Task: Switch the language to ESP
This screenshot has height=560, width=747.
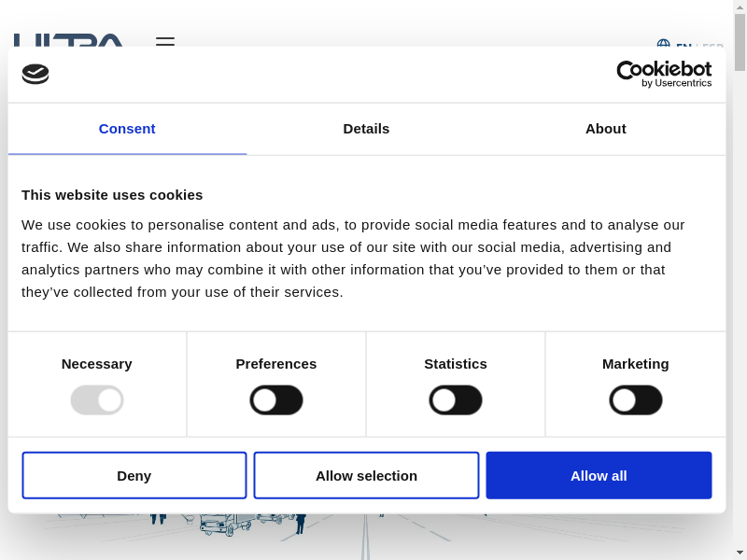Action: [x=712, y=45]
